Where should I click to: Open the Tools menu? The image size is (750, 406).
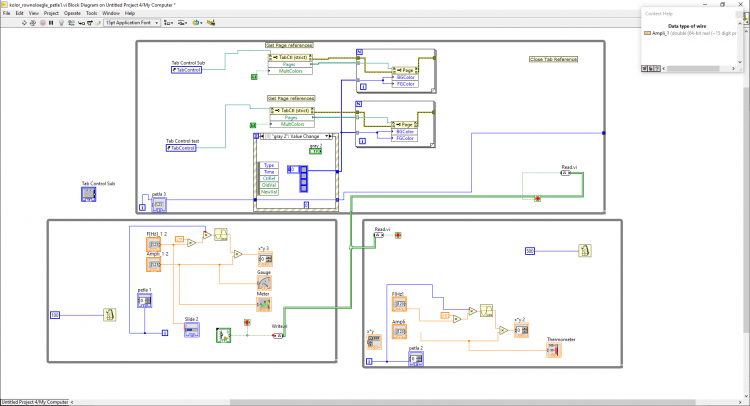[91, 13]
